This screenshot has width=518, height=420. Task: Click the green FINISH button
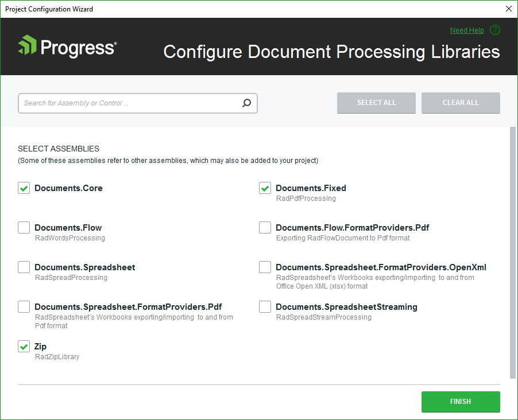pos(461,402)
